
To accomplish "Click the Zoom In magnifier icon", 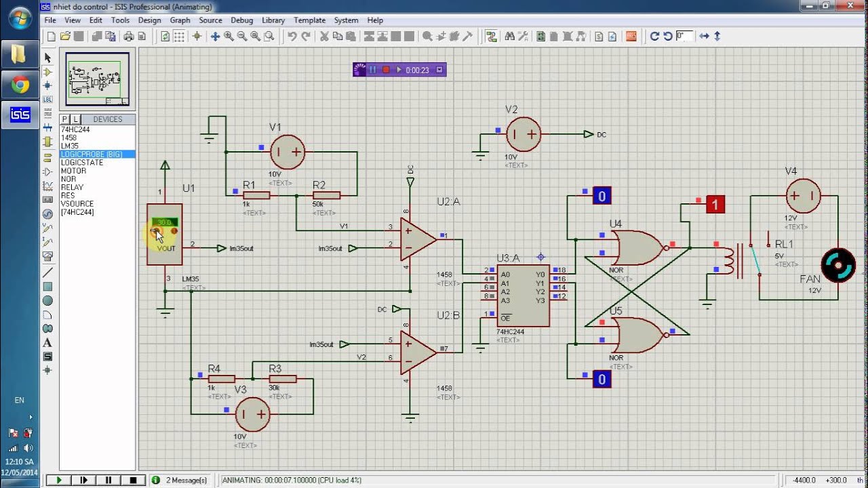I will pyautogui.click(x=229, y=37).
